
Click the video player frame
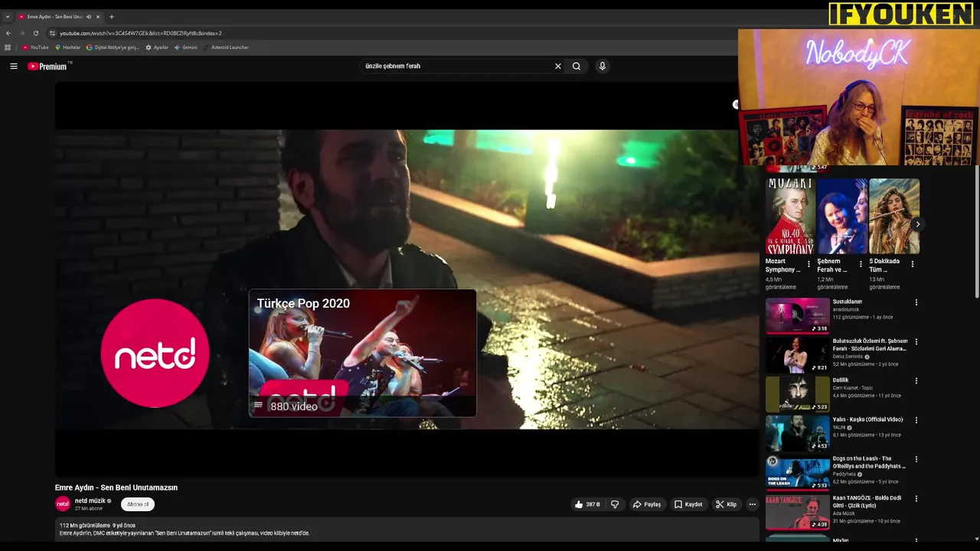[x=407, y=279]
